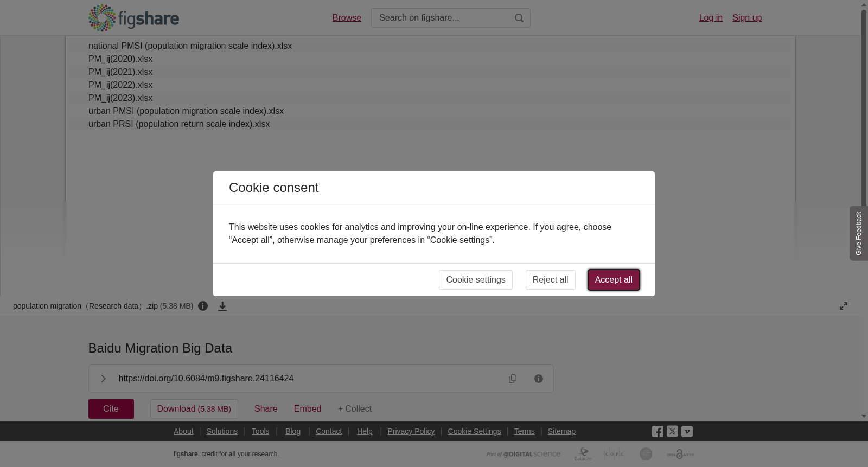
Task: Open the Give Feedback side tab
Action: (x=859, y=233)
